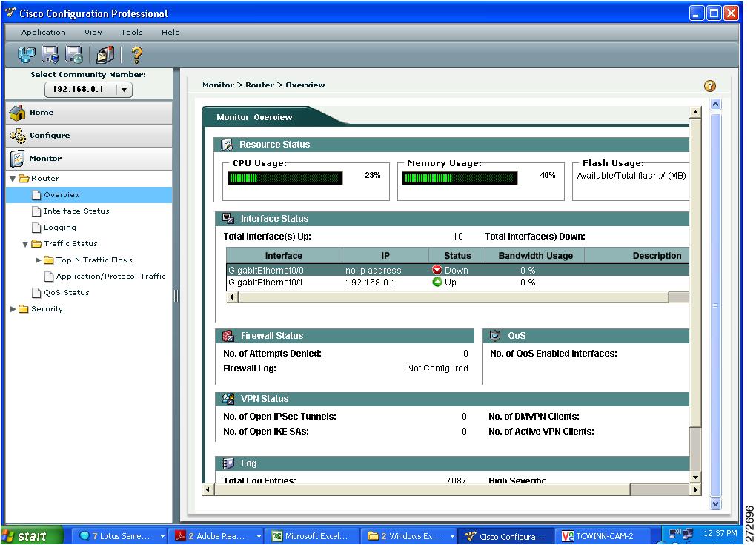
Task: Click the Windows start button
Action: (32, 536)
